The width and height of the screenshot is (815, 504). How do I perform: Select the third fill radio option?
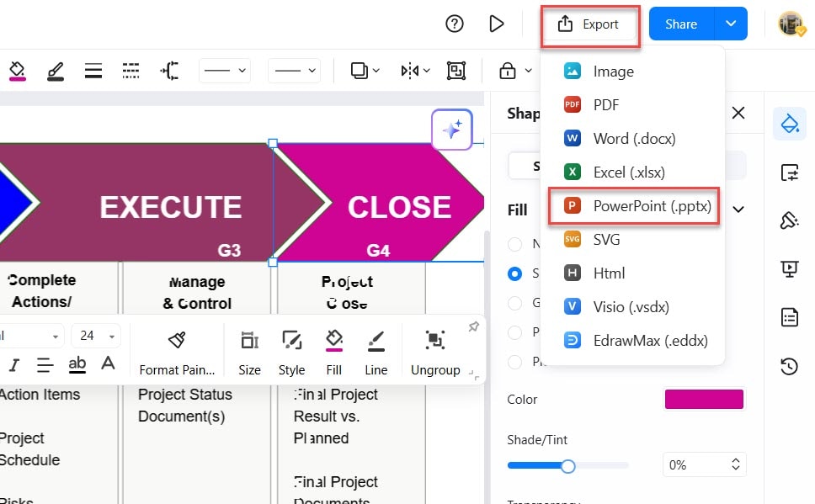click(514, 303)
